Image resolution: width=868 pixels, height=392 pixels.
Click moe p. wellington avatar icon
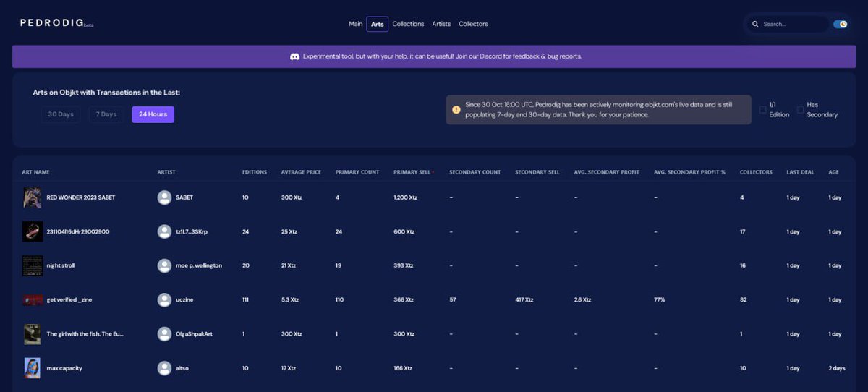[x=165, y=265]
